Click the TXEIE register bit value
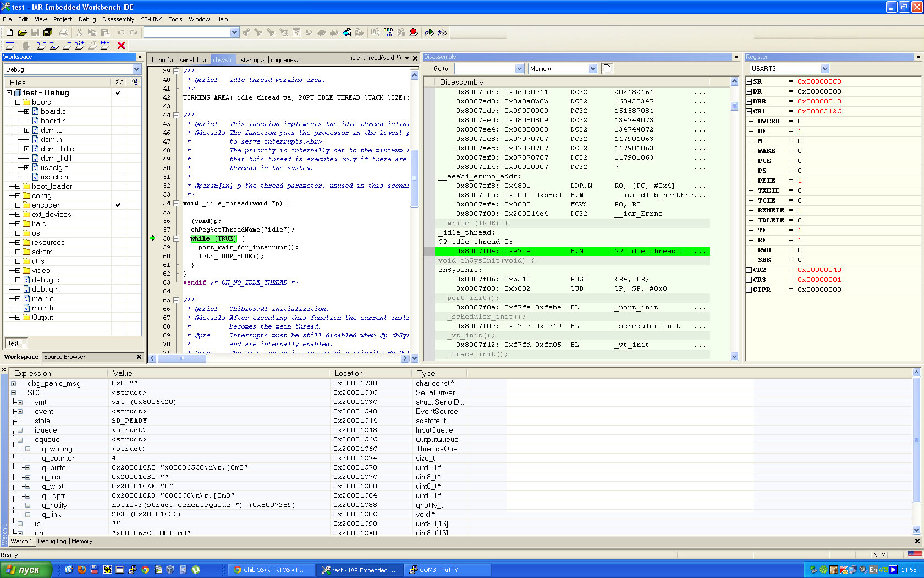 (x=800, y=190)
